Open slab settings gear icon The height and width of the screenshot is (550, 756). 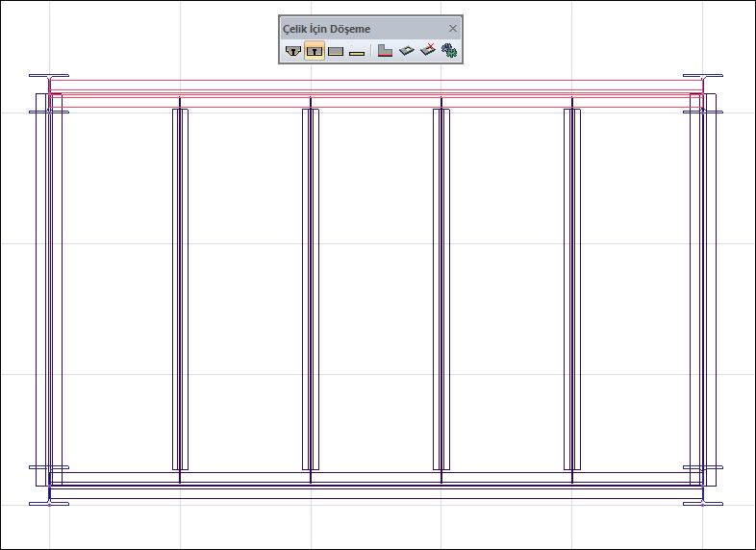coord(449,51)
